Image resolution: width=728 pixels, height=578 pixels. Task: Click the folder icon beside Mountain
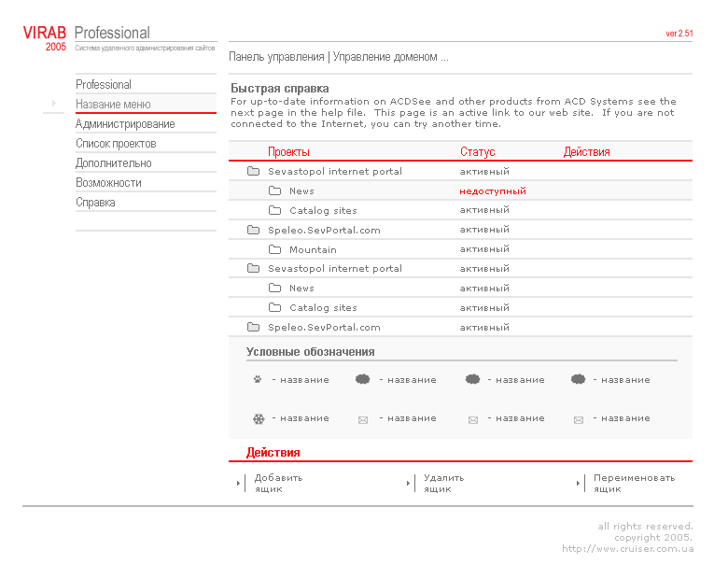coord(274,249)
